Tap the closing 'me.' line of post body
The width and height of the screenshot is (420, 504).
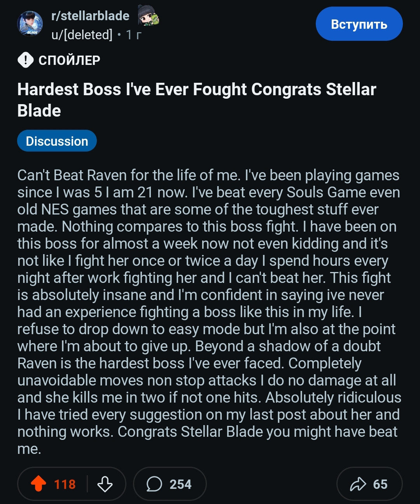29,449
